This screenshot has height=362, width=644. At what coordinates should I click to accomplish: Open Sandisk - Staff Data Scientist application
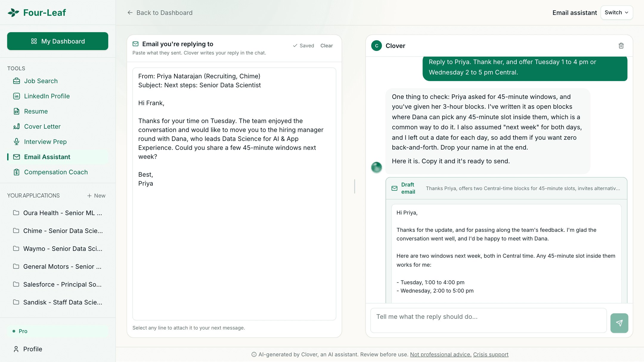58,302
